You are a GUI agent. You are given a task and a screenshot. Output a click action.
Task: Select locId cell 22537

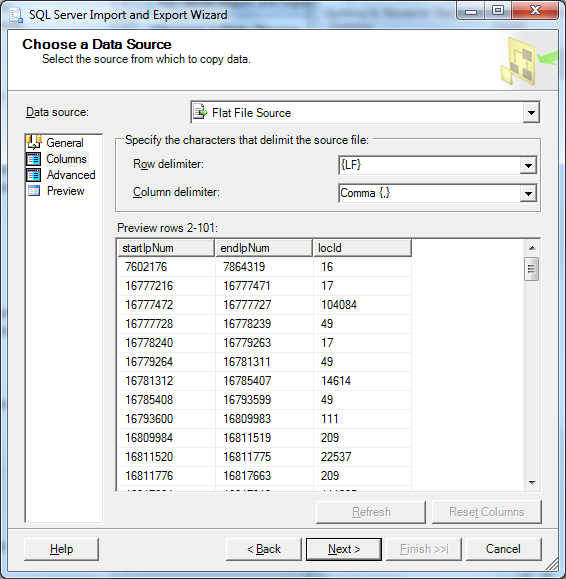click(363, 457)
